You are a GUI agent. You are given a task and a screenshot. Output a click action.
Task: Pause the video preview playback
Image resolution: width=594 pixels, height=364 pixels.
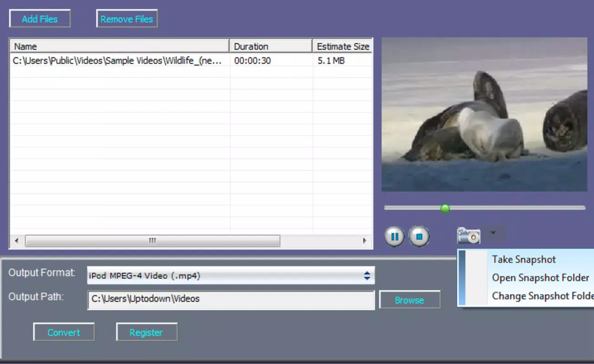tap(394, 237)
